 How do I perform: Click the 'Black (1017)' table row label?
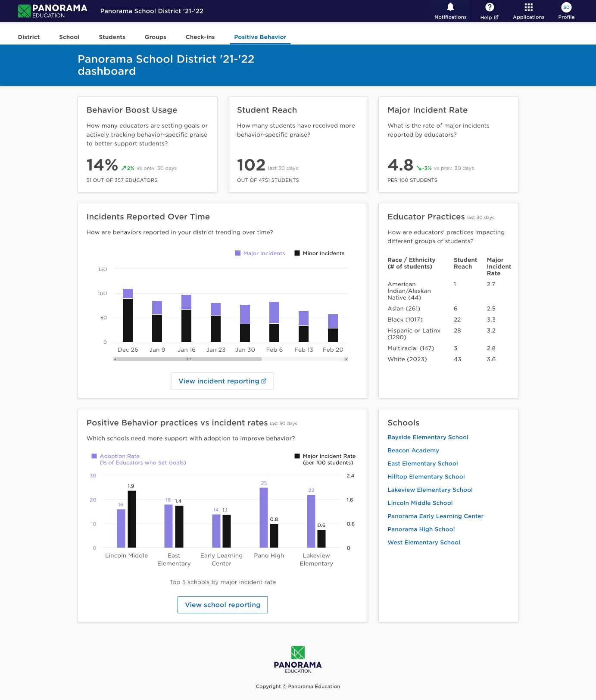pos(405,320)
